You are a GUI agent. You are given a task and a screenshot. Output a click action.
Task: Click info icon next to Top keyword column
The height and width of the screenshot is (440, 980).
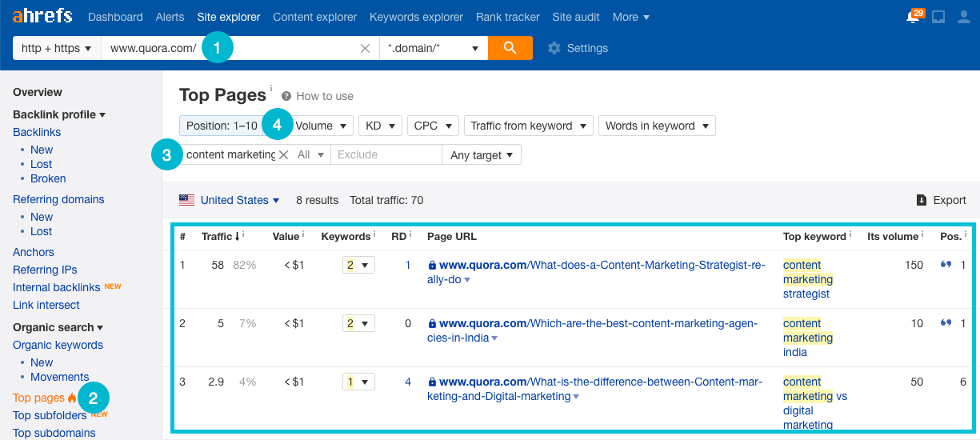[x=851, y=234]
